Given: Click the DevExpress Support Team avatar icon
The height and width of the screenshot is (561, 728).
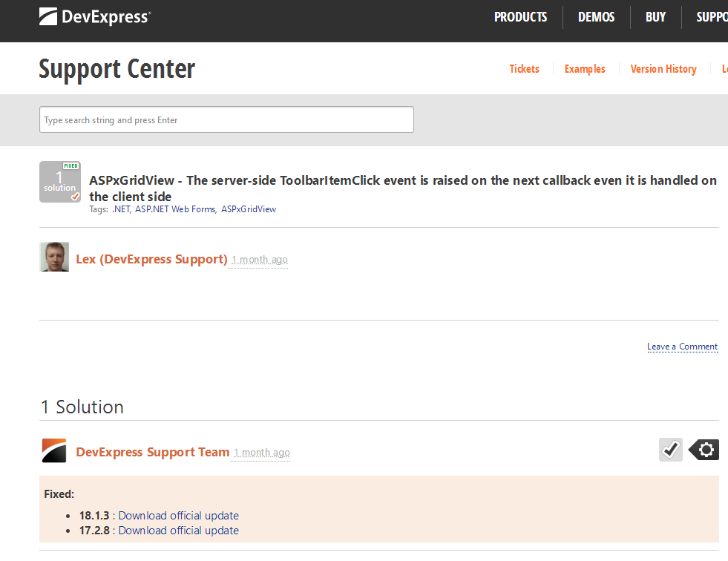Looking at the screenshot, I should tap(54, 450).
